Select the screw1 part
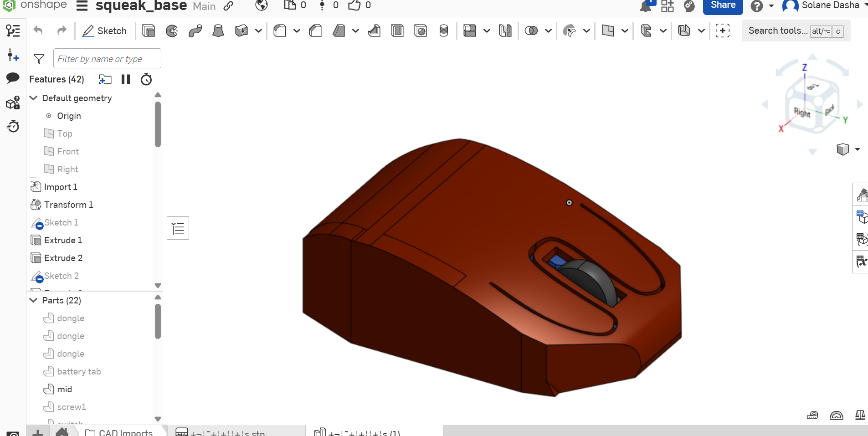Viewport: 868px width, 436px height. [71, 407]
